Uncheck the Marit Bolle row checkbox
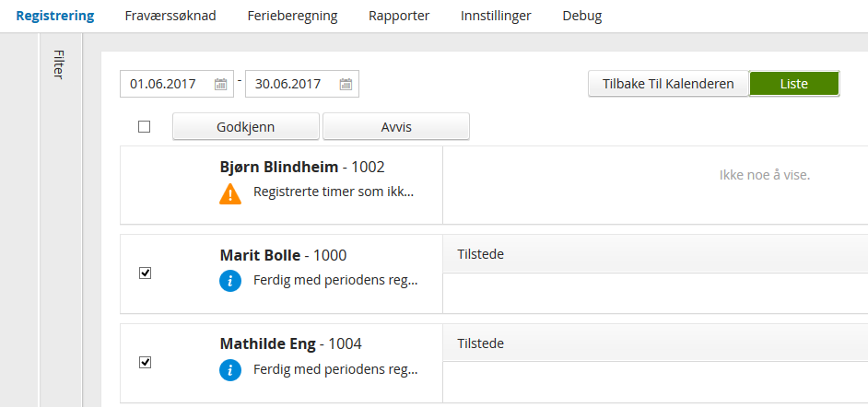Image resolution: width=868 pixels, height=407 pixels. [144, 273]
